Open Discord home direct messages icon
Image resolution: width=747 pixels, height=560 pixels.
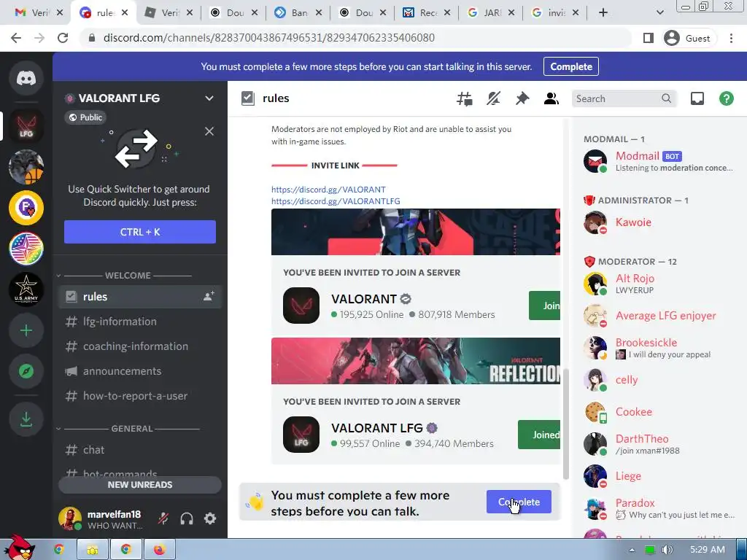pyautogui.click(x=26, y=77)
